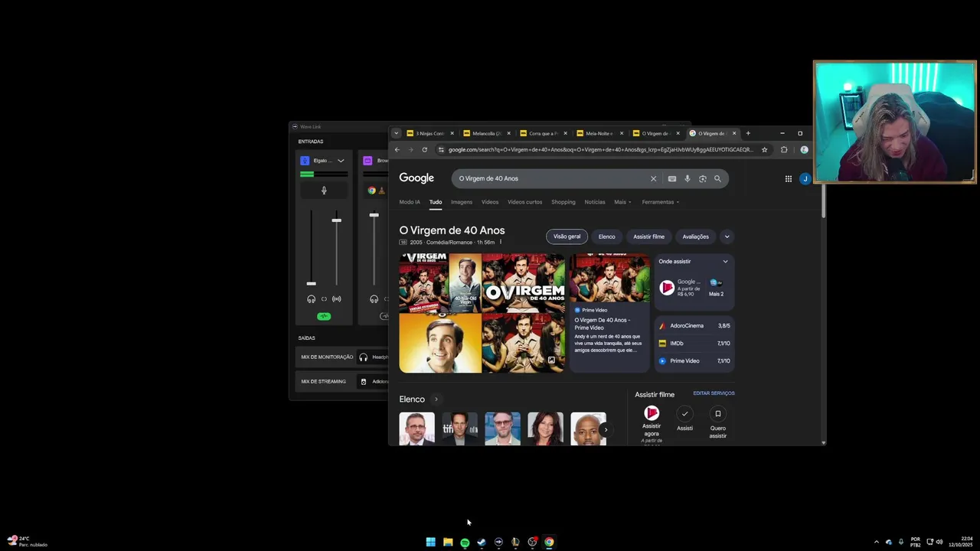Open AdoroCinema rating link
Screen dimensions: 980x551
click(x=694, y=326)
